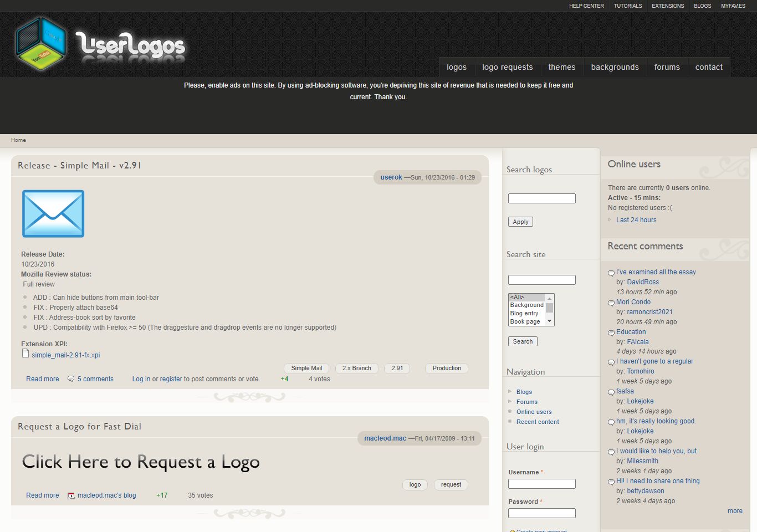Click the bullet icon before "Recent content"

[x=511, y=422]
